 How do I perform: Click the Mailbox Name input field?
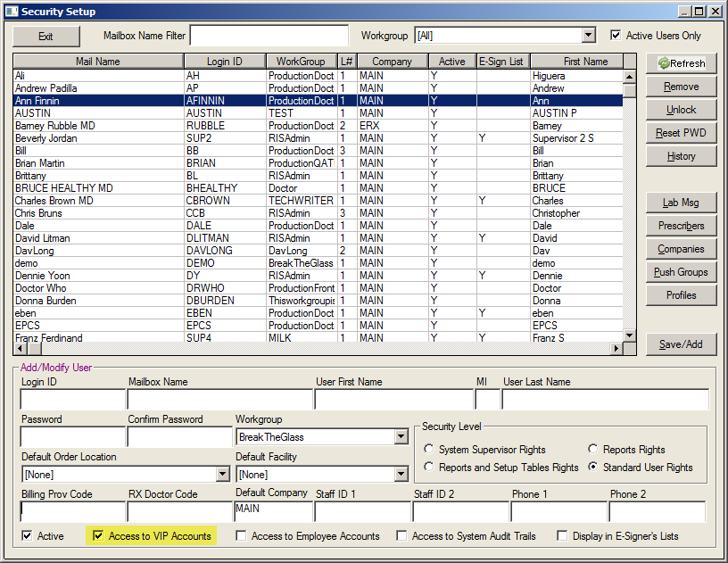click(220, 399)
